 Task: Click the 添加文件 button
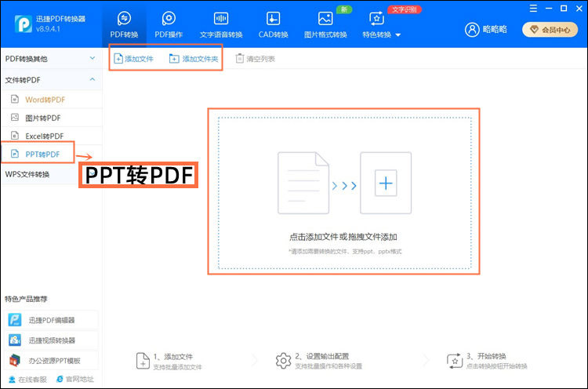click(133, 59)
